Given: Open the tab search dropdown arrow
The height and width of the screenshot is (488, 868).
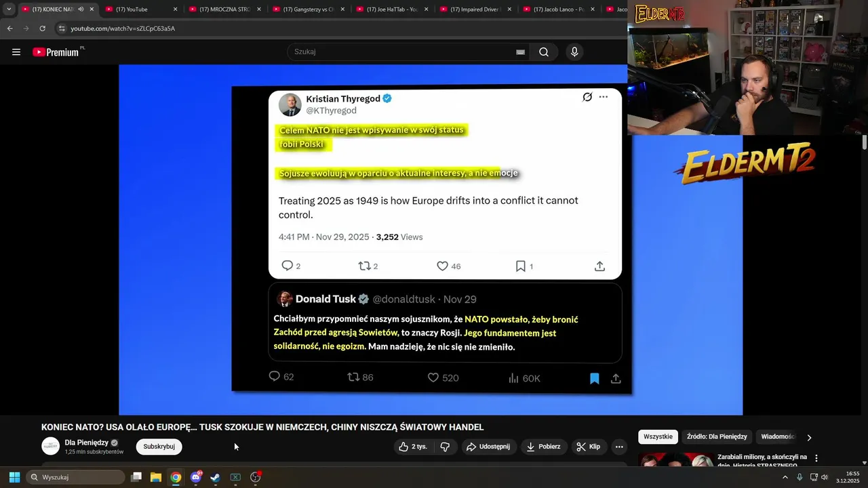Looking at the screenshot, I should pos(9,9).
